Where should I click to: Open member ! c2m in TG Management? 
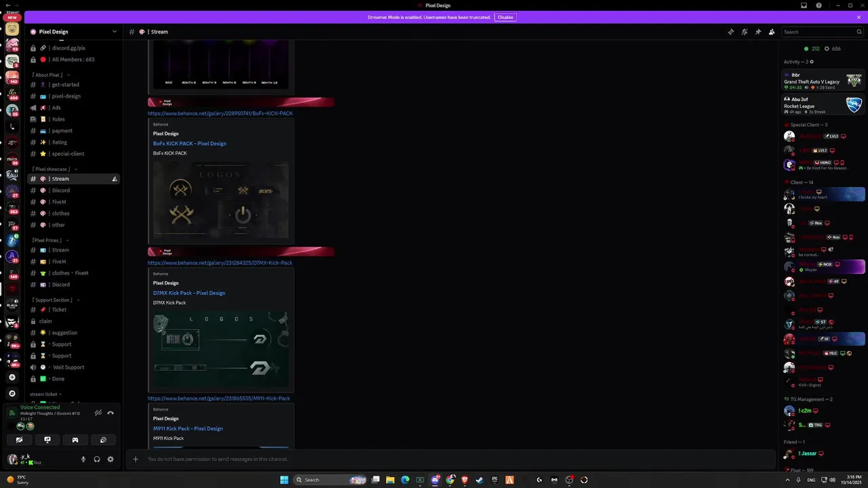tap(823, 411)
